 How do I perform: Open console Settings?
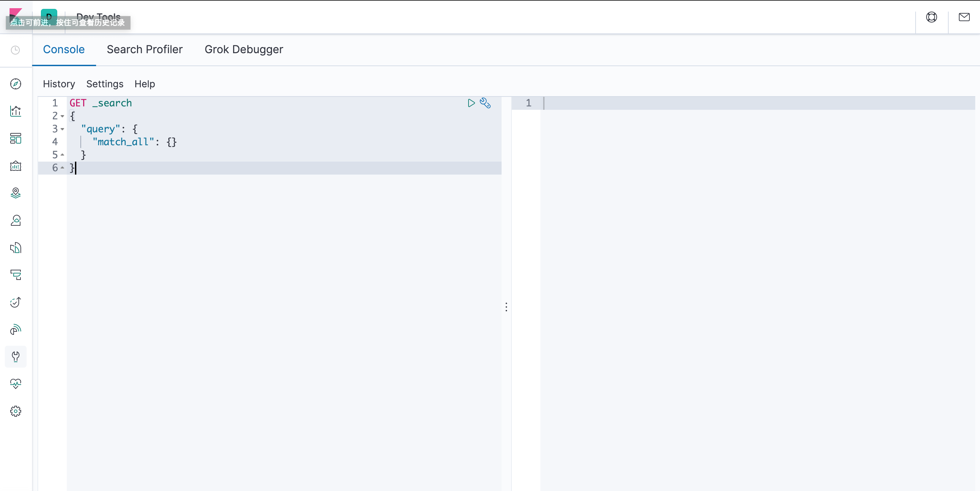click(x=105, y=84)
